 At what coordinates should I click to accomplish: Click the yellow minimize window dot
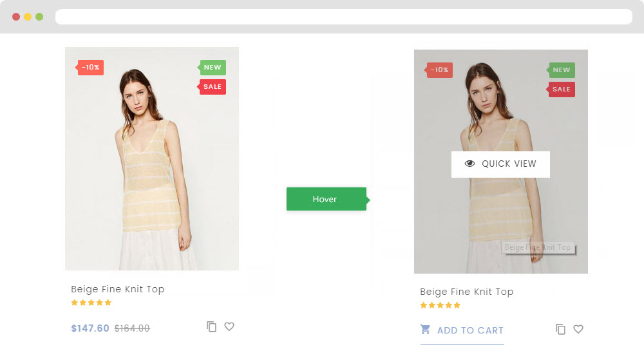point(28,17)
